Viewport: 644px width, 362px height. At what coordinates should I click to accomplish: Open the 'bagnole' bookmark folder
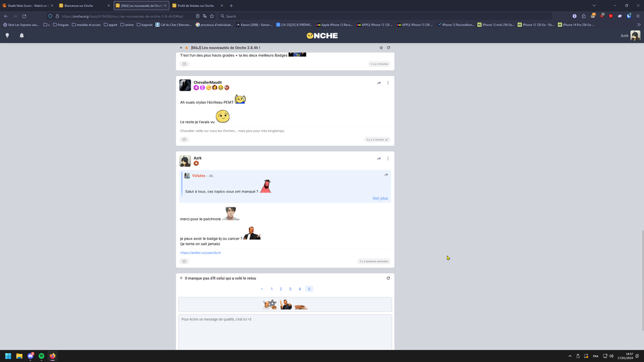point(145,25)
